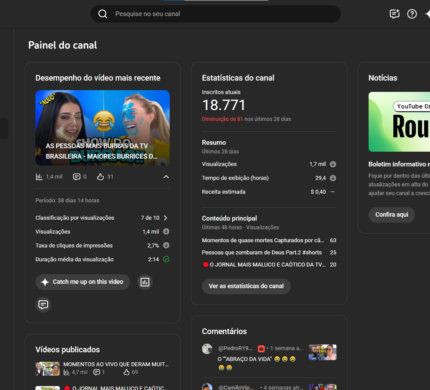Click the bar chart views icon showing 1,4 mil
Viewport: 430px width, 390px height.
click(x=39, y=177)
